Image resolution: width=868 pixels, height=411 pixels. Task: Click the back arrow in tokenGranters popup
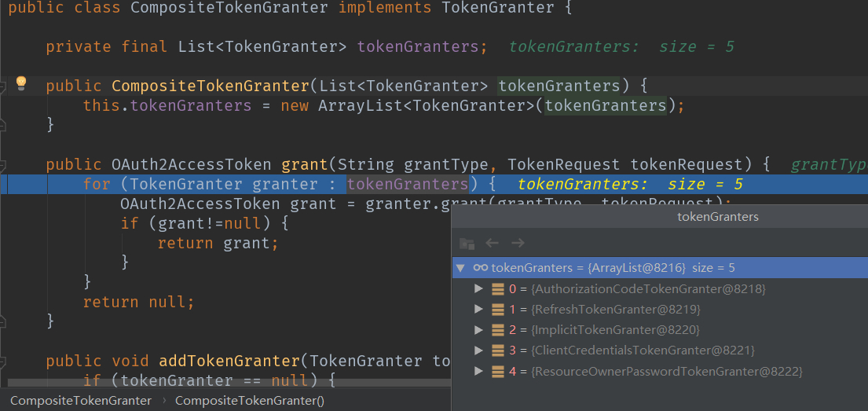[x=492, y=243]
